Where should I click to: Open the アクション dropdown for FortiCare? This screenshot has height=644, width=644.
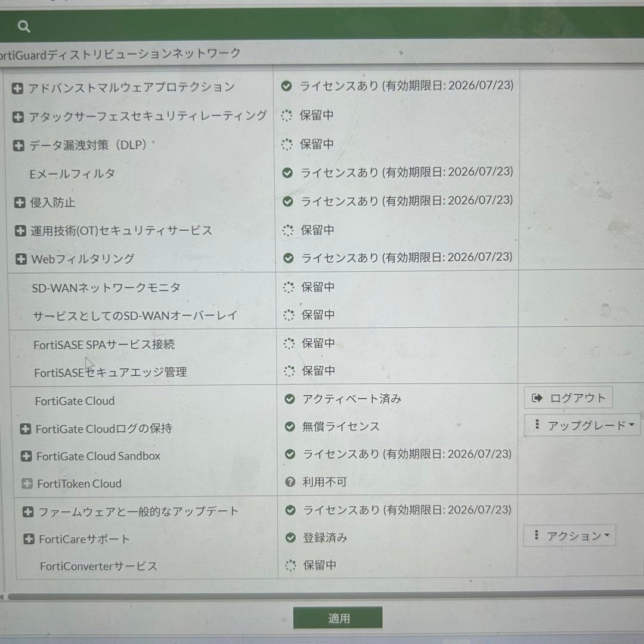[569, 535]
